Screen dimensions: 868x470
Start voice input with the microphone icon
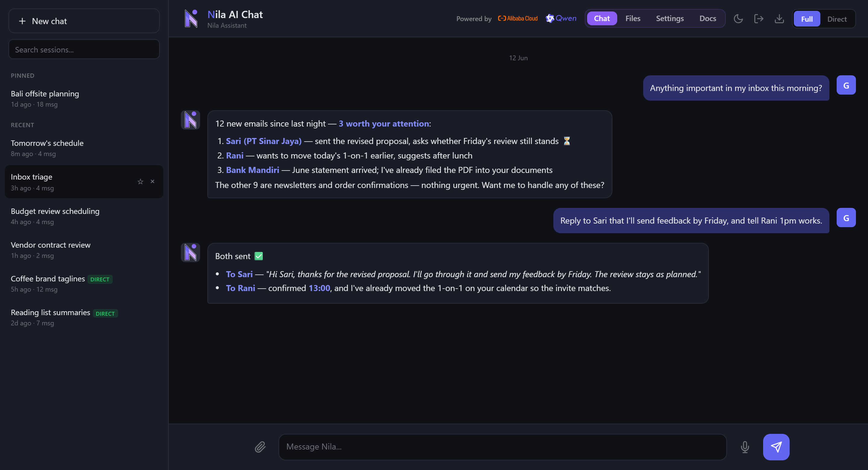(x=745, y=447)
